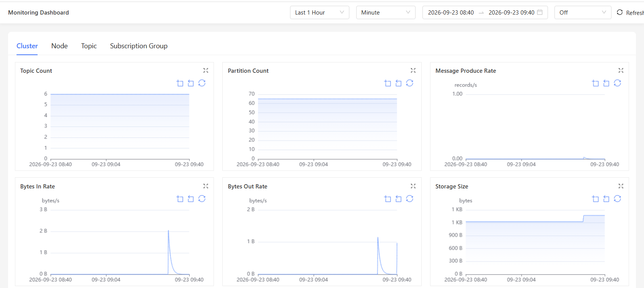The width and height of the screenshot is (644, 288).
Task: Undo zoom on the Partition Count chart
Action: click(x=399, y=83)
